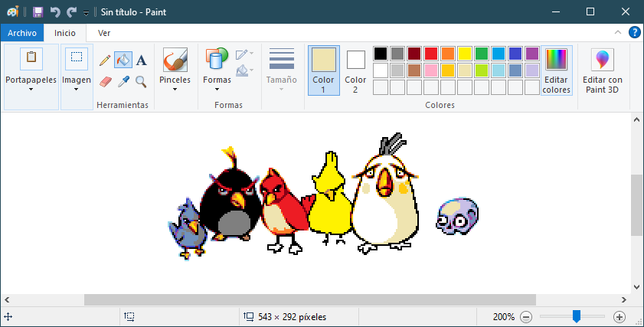Pick the orange color swatch

click(x=448, y=54)
